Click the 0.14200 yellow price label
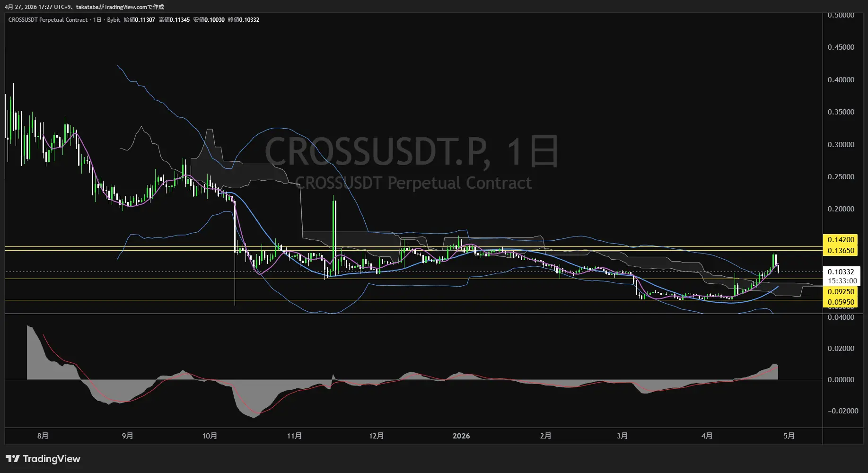 pyautogui.click(x=841, y=240)
